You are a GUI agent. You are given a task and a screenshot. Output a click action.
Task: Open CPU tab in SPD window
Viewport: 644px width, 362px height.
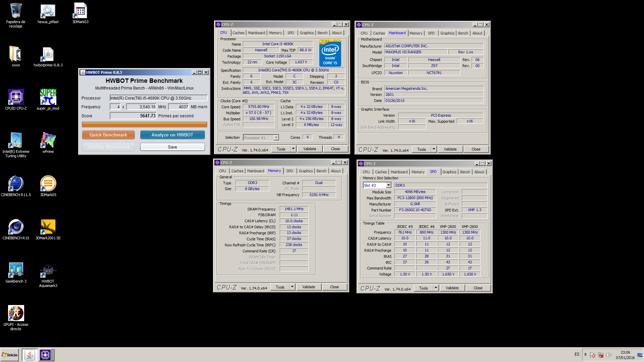pos(366,172)
